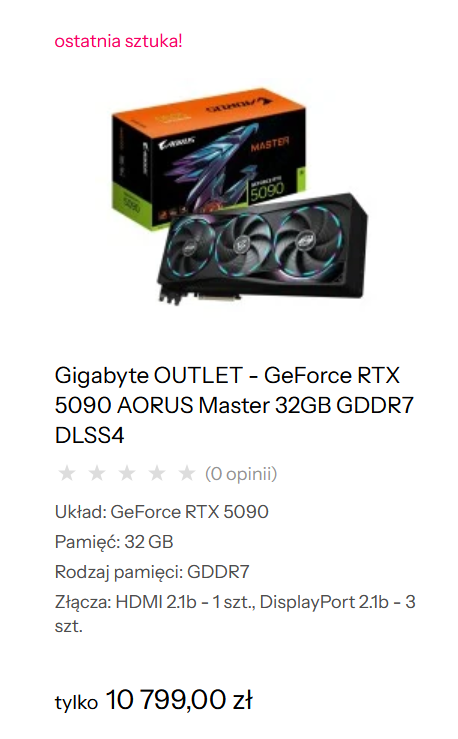
Task: Click the second rating star
Action: coord(97,473)
